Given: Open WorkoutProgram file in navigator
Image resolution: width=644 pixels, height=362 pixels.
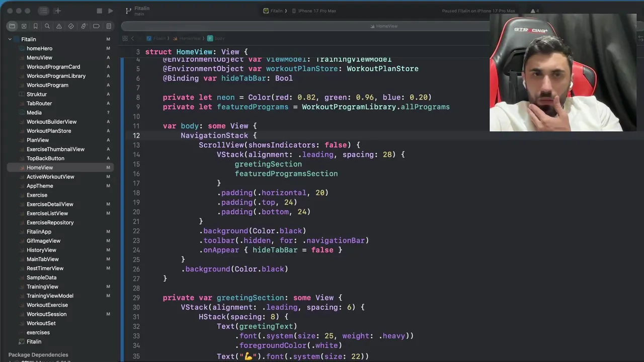Looking at the screenshot, I should point(47,85).
